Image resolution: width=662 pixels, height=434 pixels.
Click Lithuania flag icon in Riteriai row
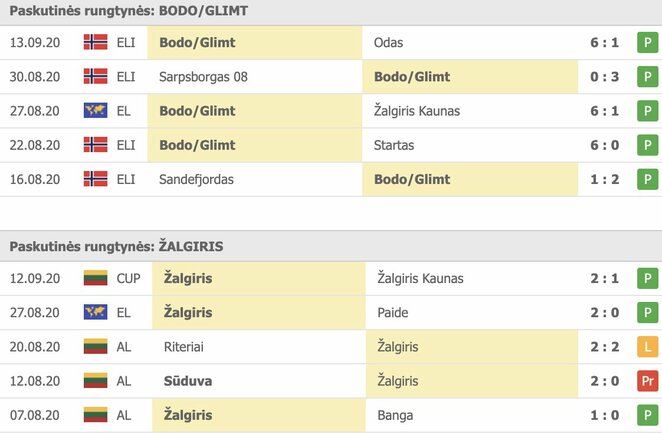(96, 347)
